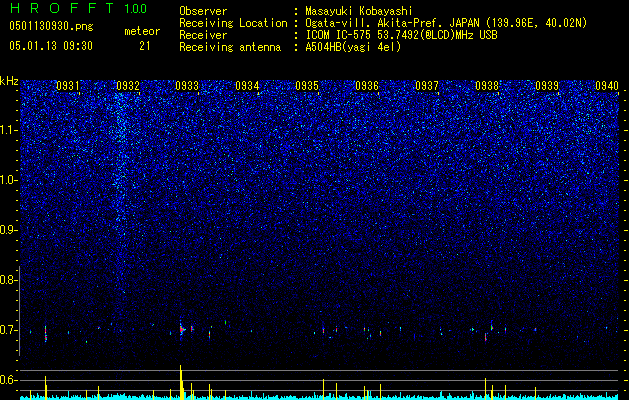Click the 0939 time marker
Screen dimensions: 629x400
click(x=547, y=86)
